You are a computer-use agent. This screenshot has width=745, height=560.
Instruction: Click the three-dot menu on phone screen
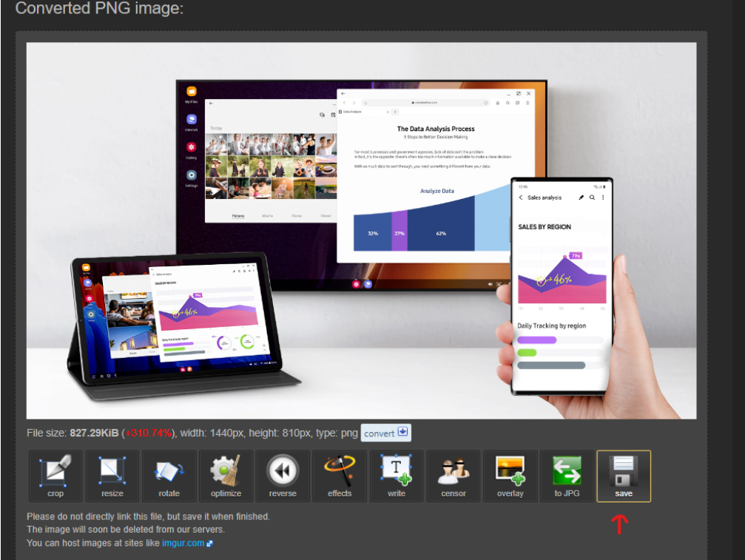[603, 198]
